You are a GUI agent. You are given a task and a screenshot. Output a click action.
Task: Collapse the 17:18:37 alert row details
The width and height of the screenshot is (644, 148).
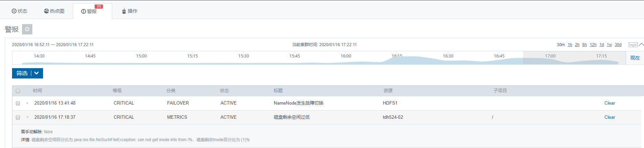click(28, 117)
